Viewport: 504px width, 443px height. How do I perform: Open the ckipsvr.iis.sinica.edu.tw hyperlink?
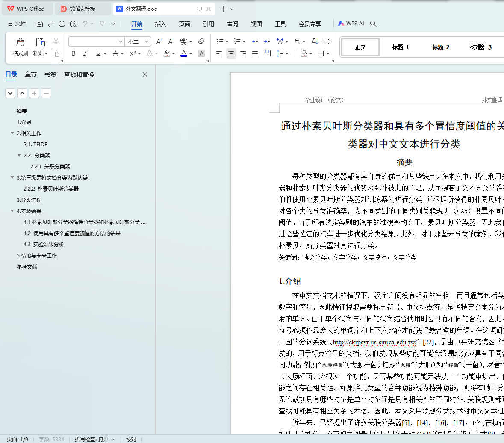(374, 342)
